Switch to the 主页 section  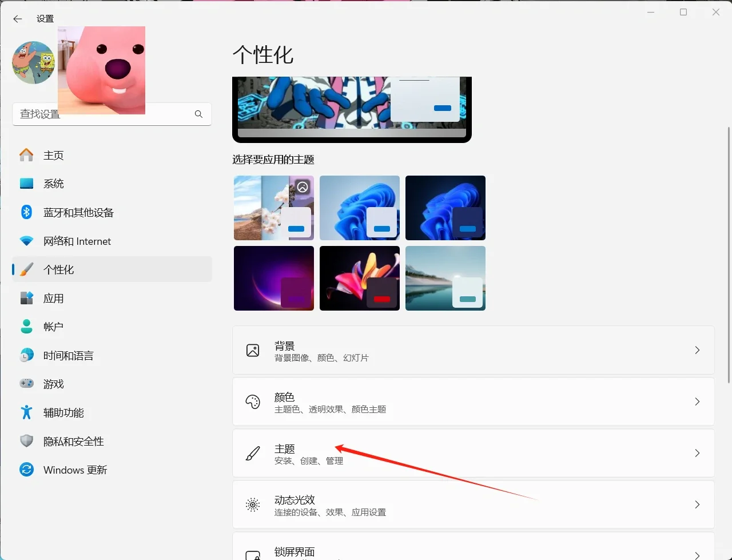pos(54,154)
